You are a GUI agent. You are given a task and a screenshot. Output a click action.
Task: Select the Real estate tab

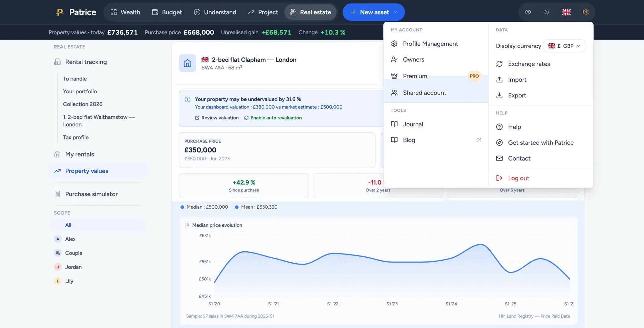click(x=310, y=12)
